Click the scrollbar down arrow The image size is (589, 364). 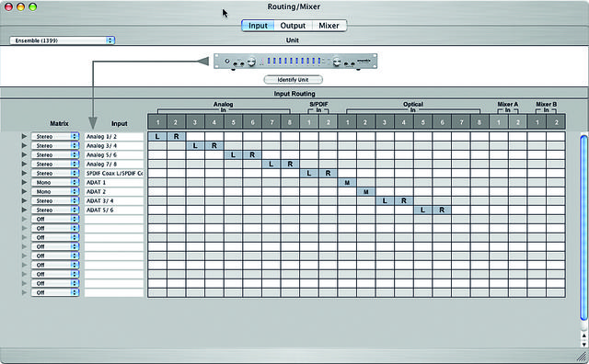[x=583, y=344]
